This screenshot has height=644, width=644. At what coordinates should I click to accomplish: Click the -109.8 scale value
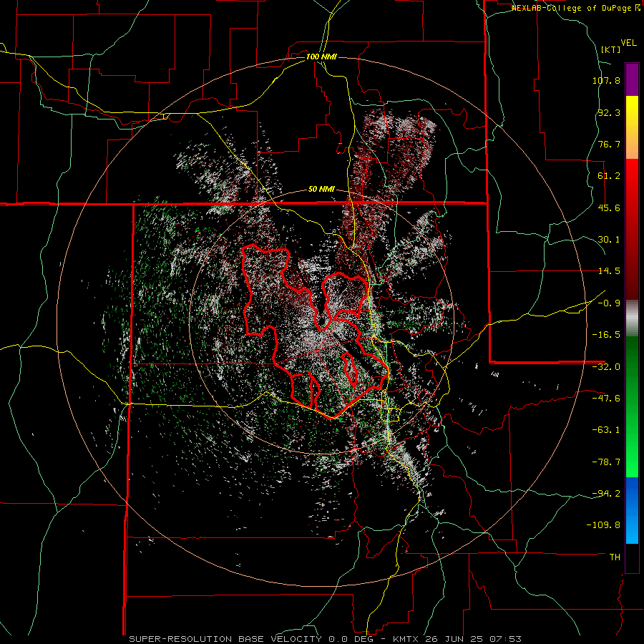click(x=604, y=525)
